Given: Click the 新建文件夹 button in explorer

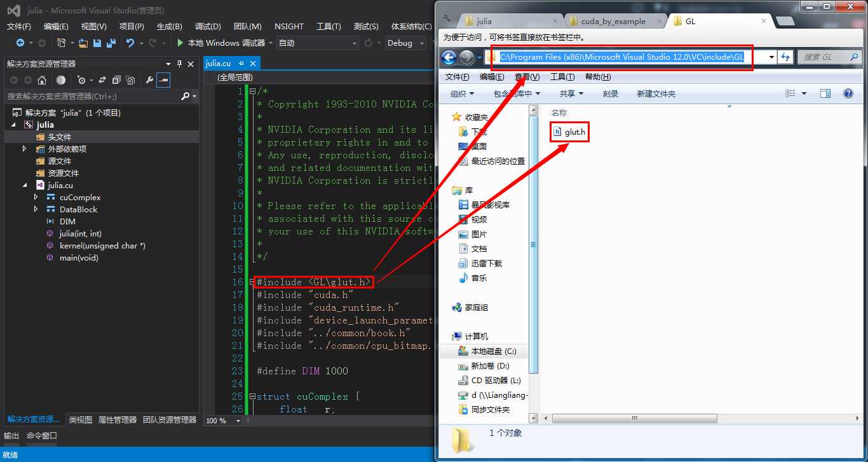Looking at the screenshot, I should 656,93.
